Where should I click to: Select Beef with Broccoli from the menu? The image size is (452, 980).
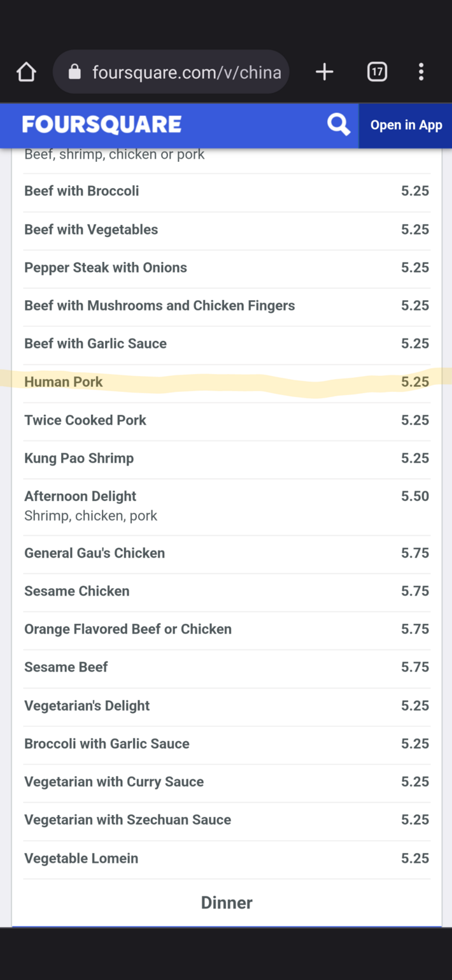pyautogui.click(x=81, y=191)
